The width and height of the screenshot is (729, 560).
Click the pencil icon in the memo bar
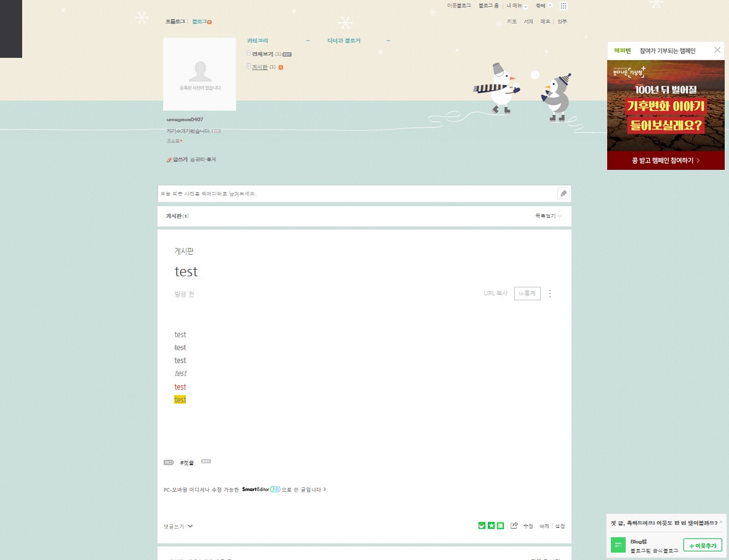(x=563, y=194)
